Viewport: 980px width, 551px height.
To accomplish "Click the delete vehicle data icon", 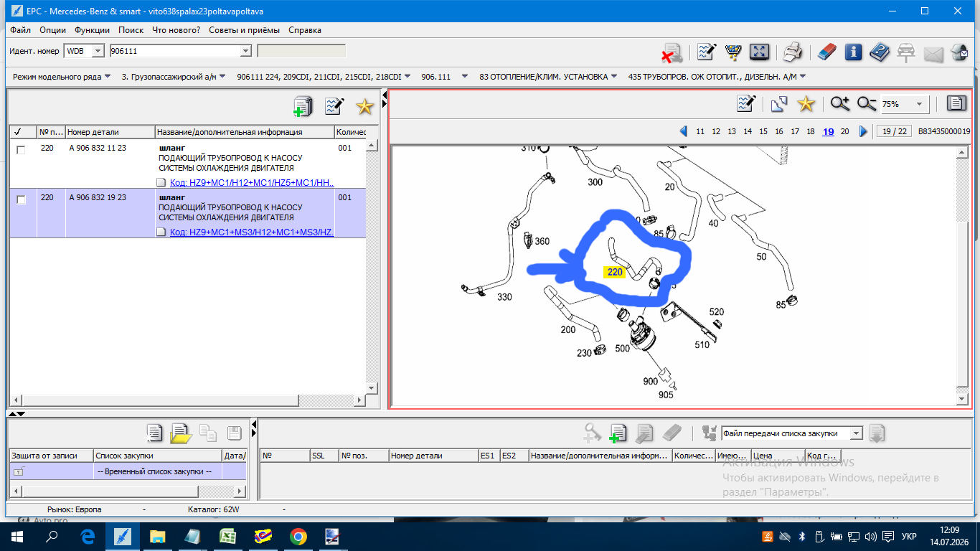I will 672,52.
